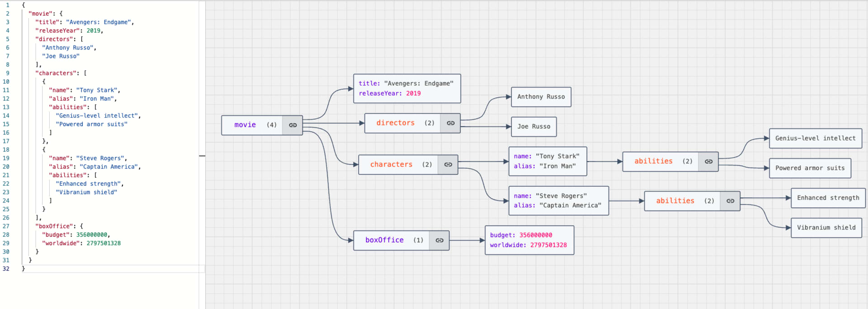This screenshot has height=309, width=868.
Task: Click "worldwide": 2797501328 in the editor
Action: pyautogui.click(x=81, y=243)
